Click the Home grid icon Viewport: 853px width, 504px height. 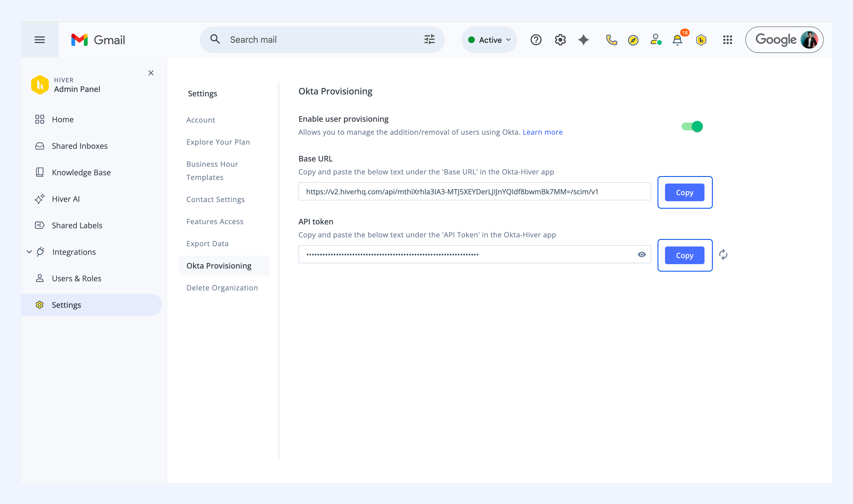coord(40,119)
